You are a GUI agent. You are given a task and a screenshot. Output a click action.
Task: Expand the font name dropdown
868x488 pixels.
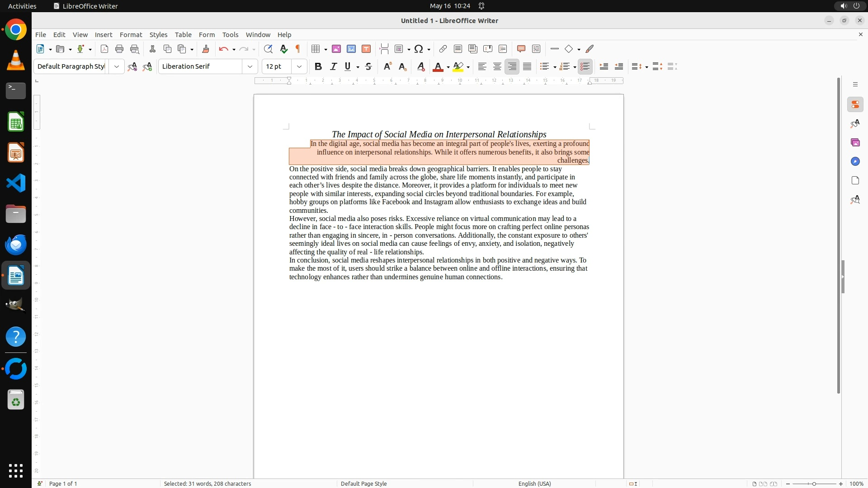pyautogui.click(x=250, y=66)
